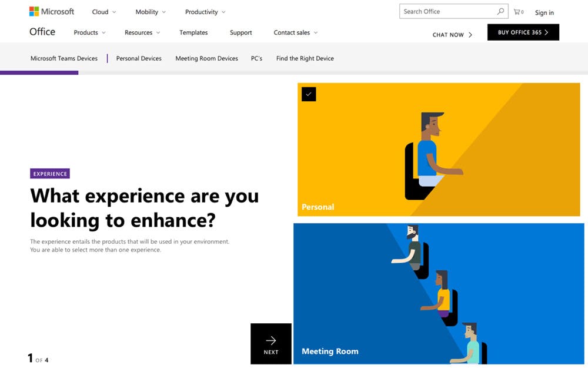The height and width of the screenshot is (368, 588).
Task: Open the Resources dropdown
Action: (x=142, y=32)
